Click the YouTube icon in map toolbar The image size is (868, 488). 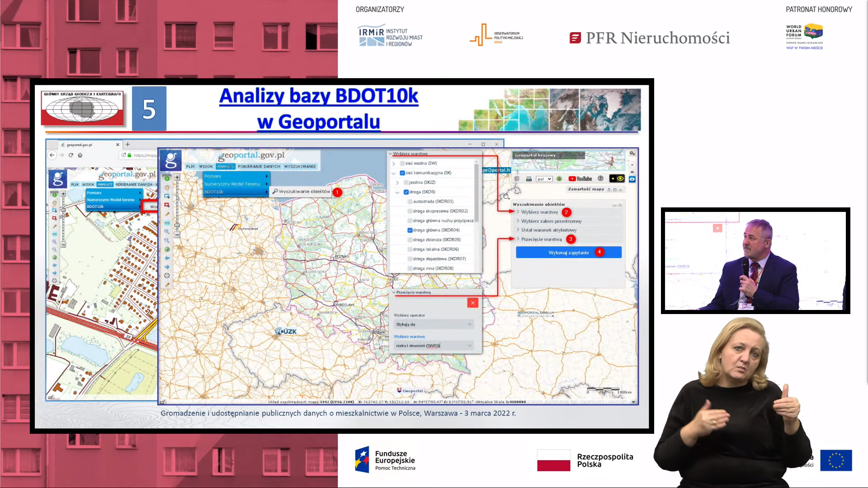580,179
